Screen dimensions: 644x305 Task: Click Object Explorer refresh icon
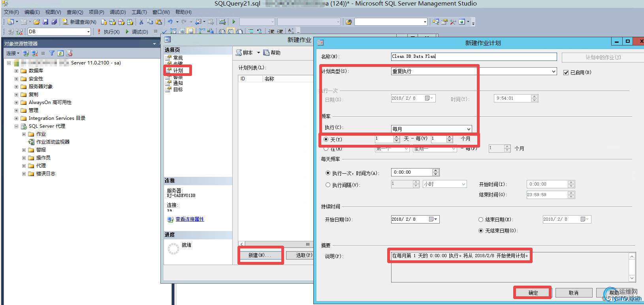60,53
